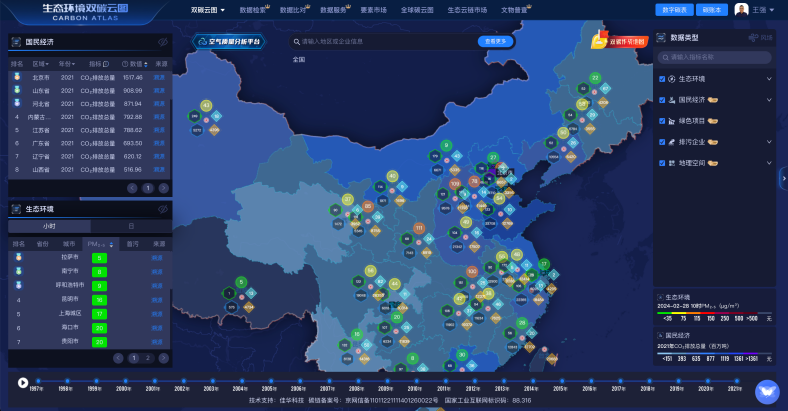Open the 全球碳云图 menu item
Image resolution: width=788 pixels, height=411 pixels.
417,10
